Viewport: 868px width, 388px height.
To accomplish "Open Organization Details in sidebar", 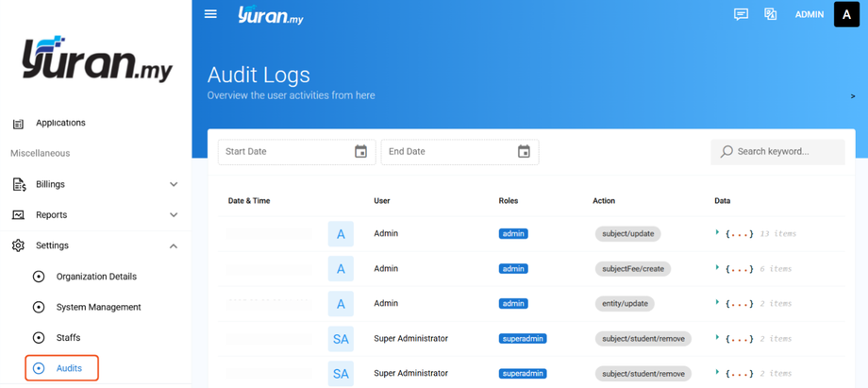I will coord(95,277).
